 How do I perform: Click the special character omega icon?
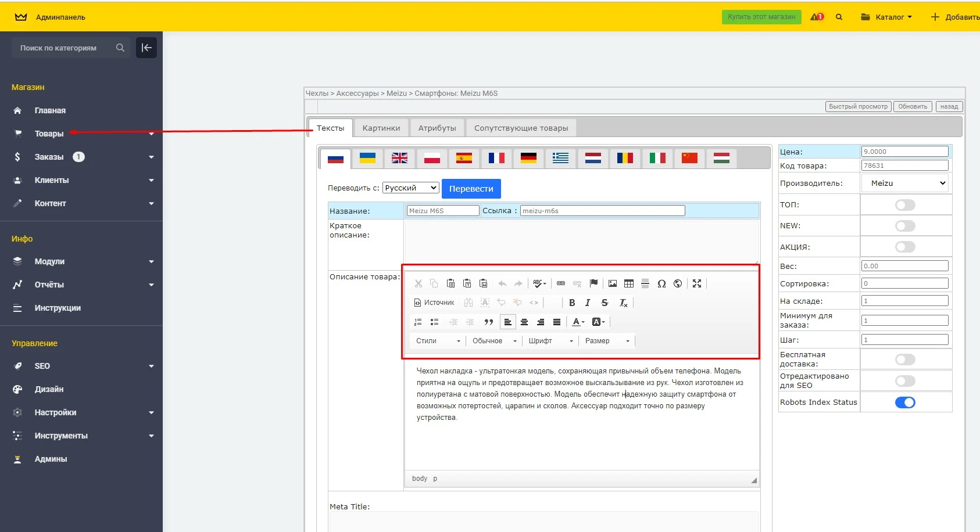click(x=661, y=283)
